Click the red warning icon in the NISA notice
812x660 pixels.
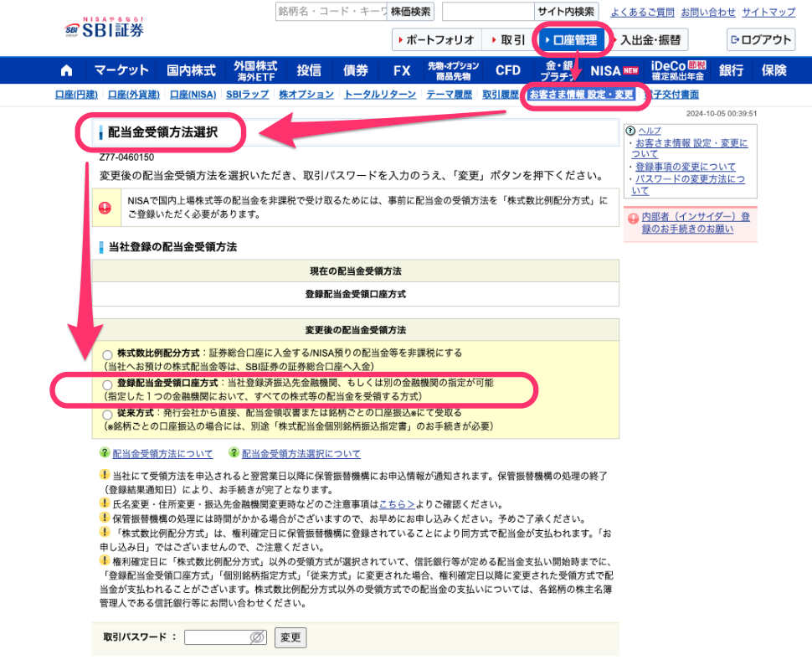pos(105,208)
